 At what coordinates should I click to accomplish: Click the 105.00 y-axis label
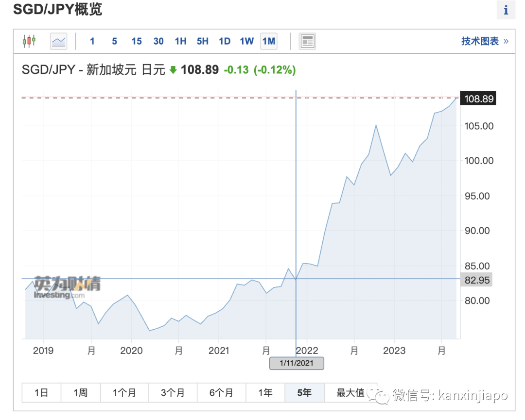point(479,126)
